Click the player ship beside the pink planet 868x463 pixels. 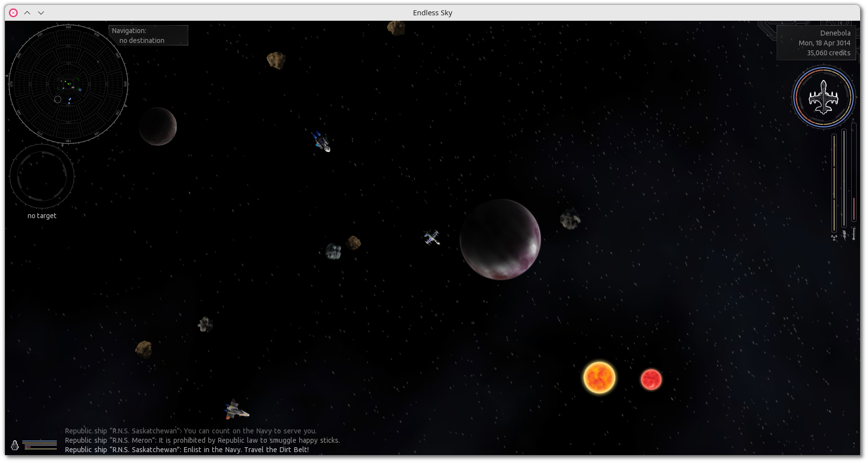pyautogui.click(x=431, y=237)
